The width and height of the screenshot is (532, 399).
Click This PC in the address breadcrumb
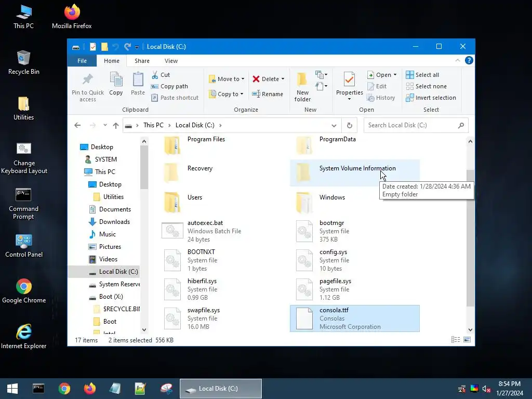point(153,125)
